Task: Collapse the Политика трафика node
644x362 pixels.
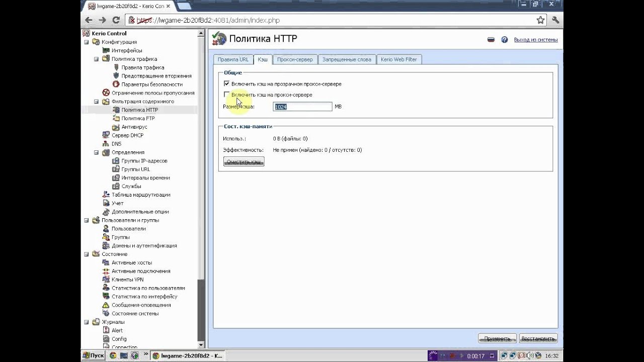Action: tap(96, 59)
